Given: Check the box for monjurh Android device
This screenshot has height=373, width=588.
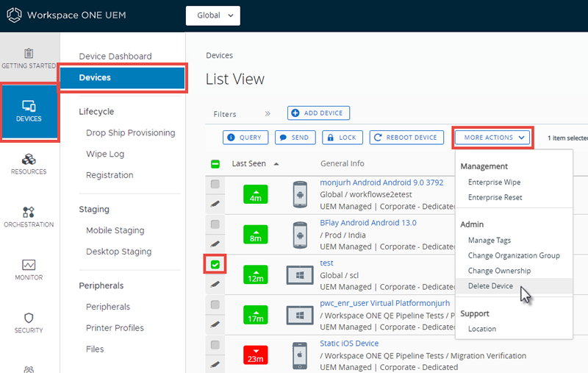Looking at the screenshot, I should 215,184.
